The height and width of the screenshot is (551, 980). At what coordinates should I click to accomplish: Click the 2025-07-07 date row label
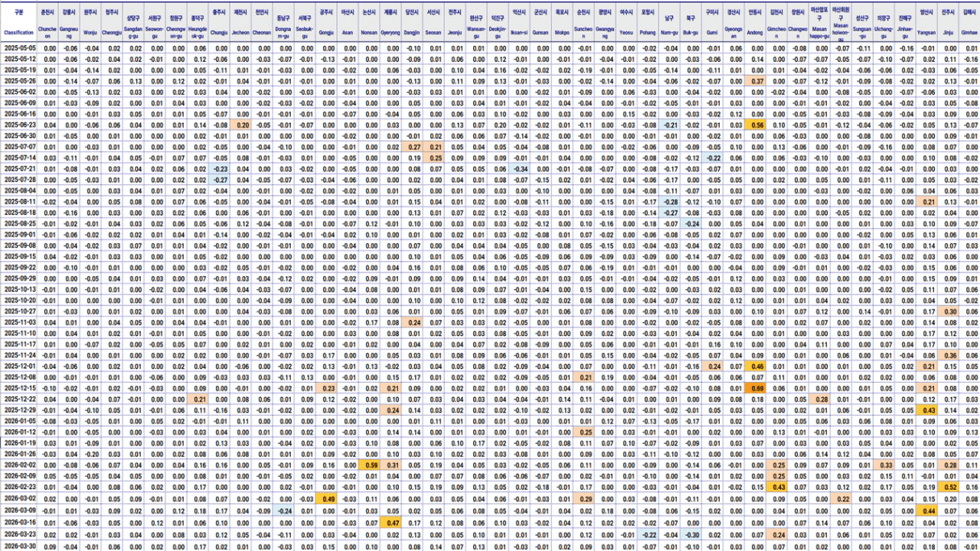[19, 147]
